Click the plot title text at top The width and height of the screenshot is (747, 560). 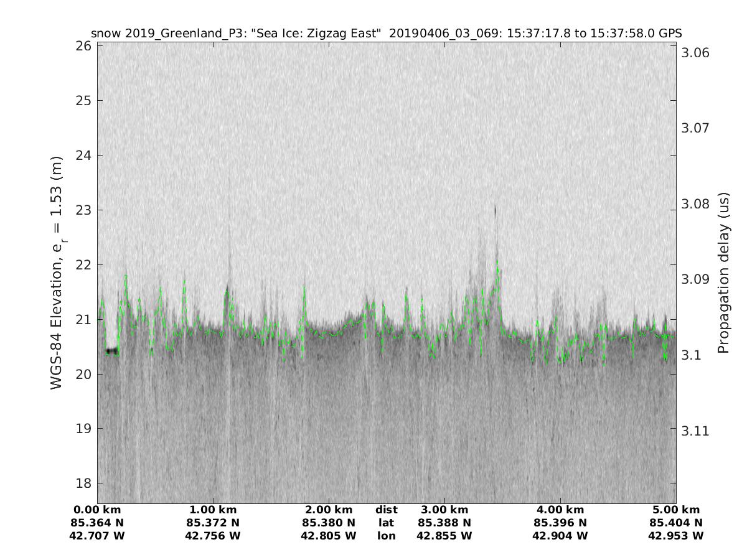pyautogui.click(x=386, y=33)
